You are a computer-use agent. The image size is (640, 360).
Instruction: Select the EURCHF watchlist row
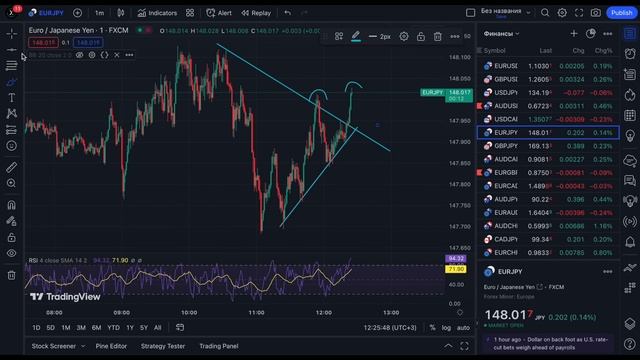click(x=548, y=253)
